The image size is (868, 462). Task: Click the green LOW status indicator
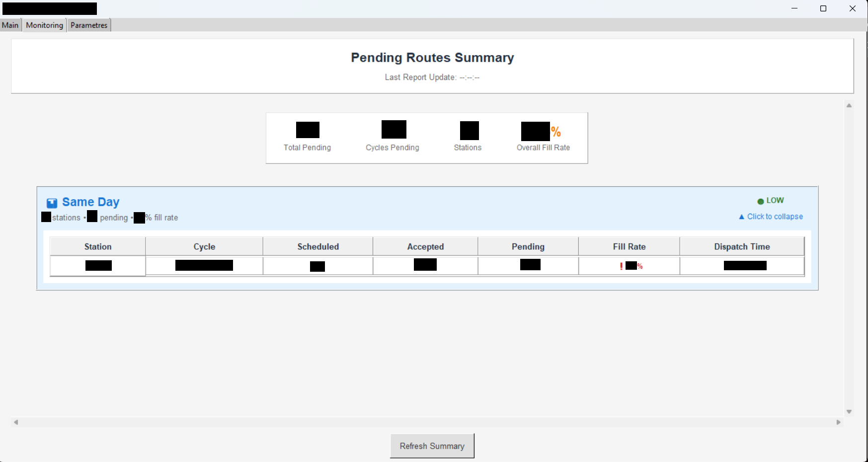click(x=760, y=201)
